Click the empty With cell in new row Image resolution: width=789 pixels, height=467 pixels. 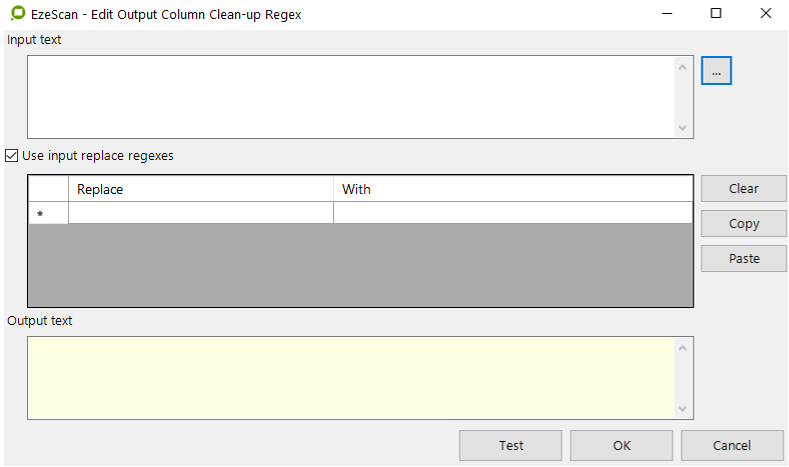pyautogui.click(x=512, y=213)
